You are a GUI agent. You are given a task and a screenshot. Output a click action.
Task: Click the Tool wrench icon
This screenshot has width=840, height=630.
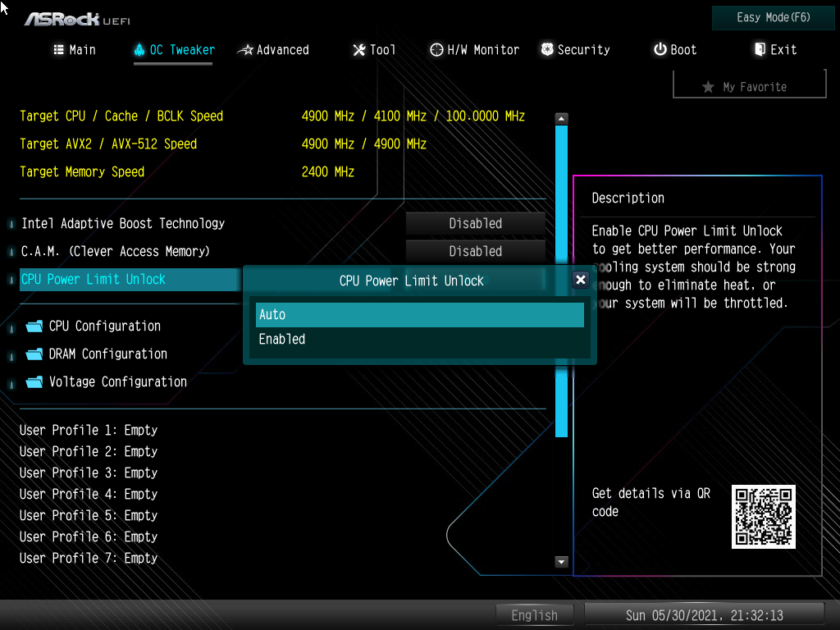point(358,50)
